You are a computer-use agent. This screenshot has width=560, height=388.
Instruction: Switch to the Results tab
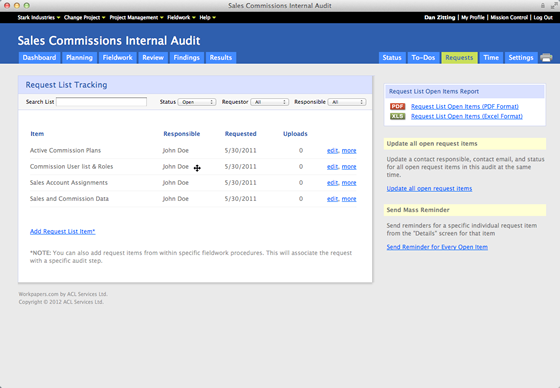[221, 58]
